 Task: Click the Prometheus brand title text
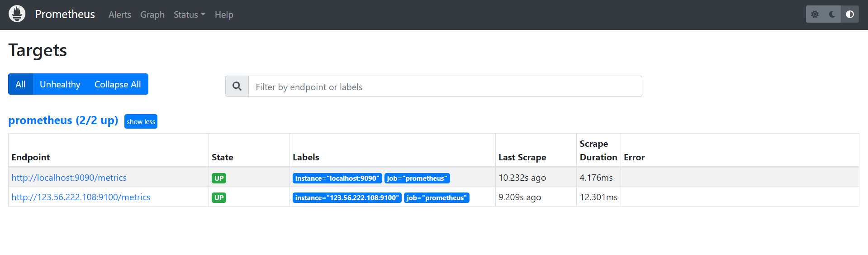65,14
